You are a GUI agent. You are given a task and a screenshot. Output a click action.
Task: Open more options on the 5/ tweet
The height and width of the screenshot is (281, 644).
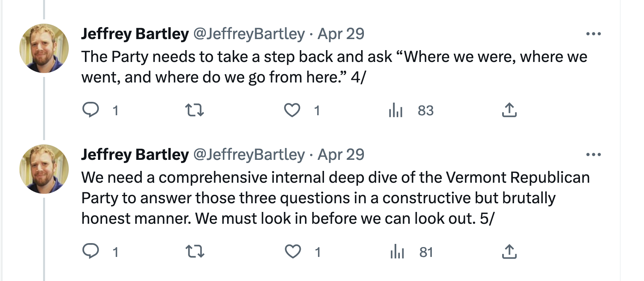[593, 155]
